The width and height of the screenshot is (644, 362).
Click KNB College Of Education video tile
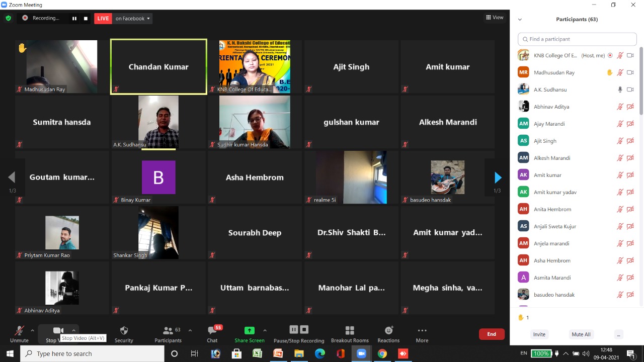point(255,67)
